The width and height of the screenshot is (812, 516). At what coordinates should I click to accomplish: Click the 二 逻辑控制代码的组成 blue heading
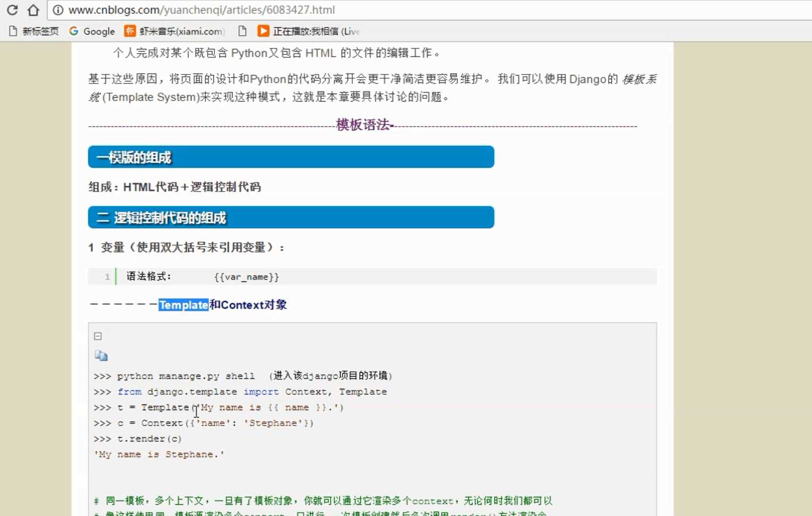pos(291,217)
